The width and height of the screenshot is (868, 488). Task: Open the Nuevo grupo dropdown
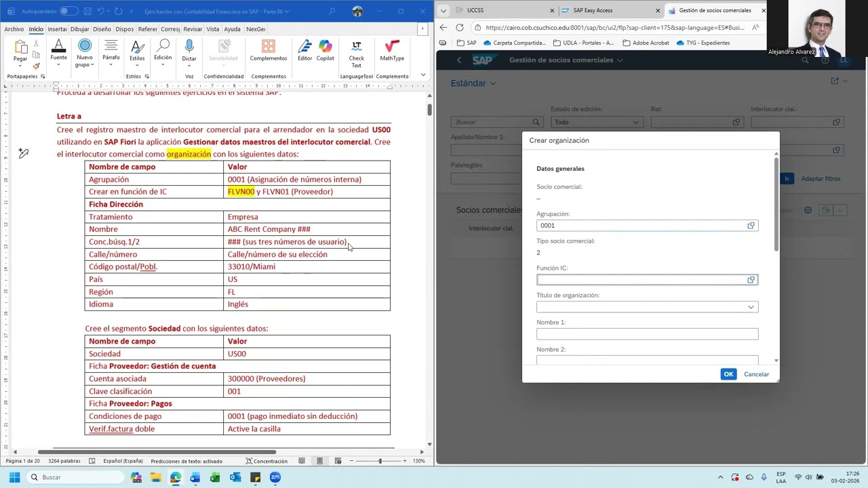pyautogui.click(x=85, y=53)
